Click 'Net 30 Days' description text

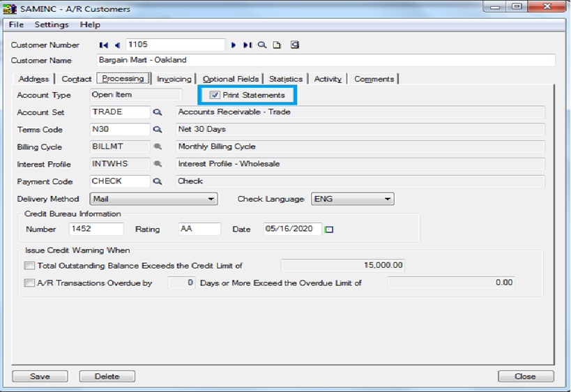(x=201, y=129)
